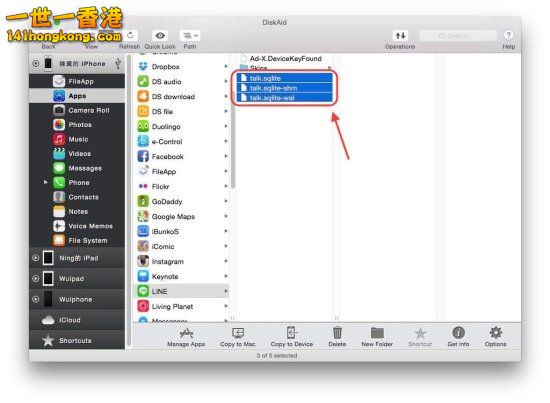Open Contacts in the sidebar
The image size is (550, 403).
pos(77,197)
